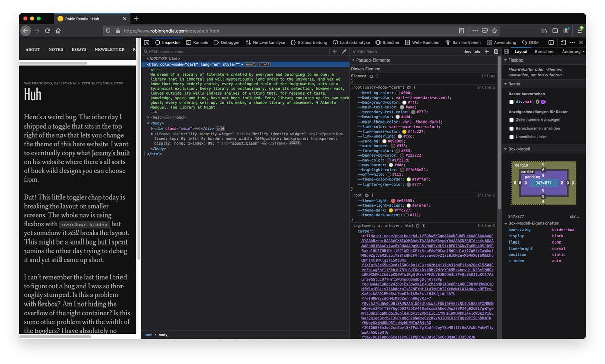605x364 pixels.
Task: Bookmark this page with star icon
Action: click(495, 31)
